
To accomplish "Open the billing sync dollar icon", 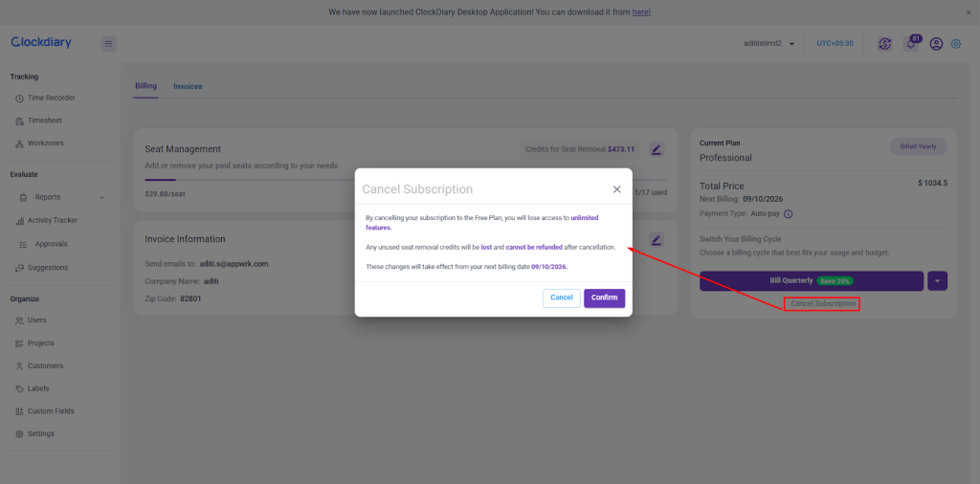I will (x=885, y=43).
